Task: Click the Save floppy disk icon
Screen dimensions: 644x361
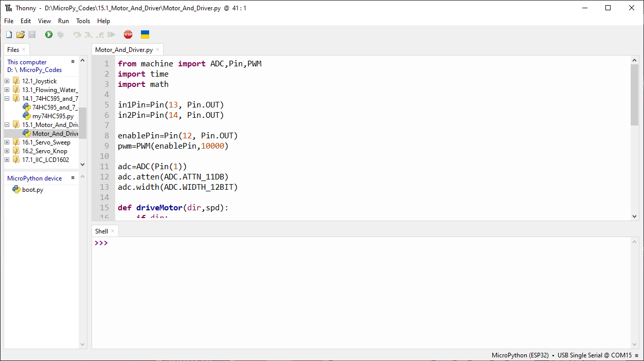Action: point(32,34)
